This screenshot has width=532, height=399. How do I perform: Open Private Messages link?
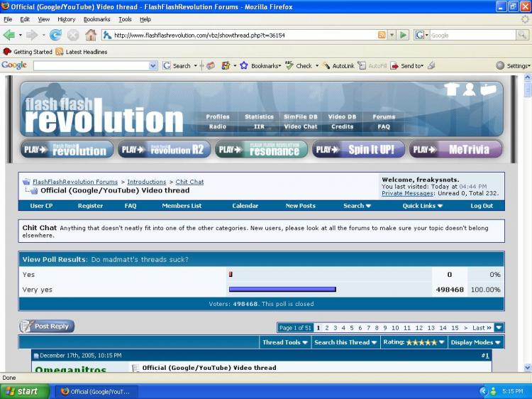407,194
